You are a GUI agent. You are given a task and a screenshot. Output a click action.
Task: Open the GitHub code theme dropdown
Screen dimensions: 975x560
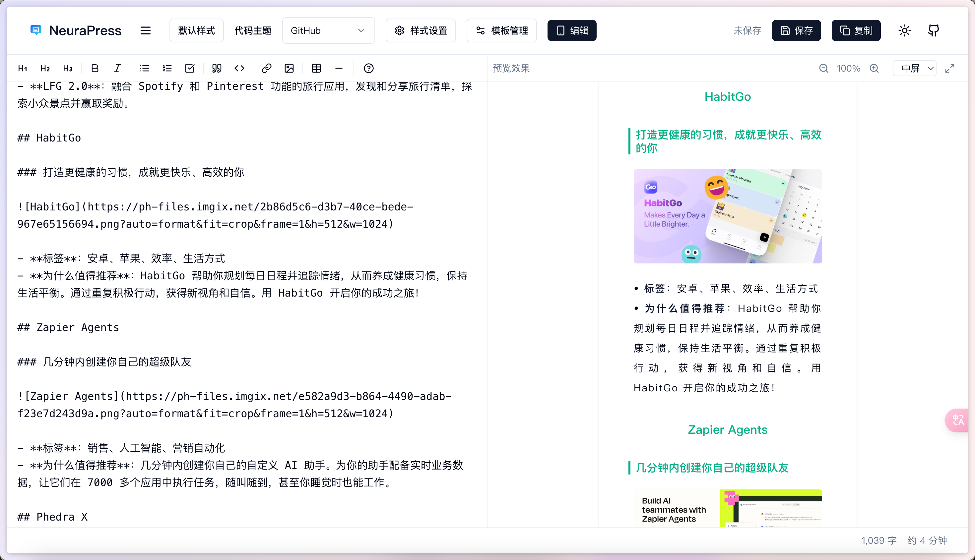pyautogui.click(x=328, y=30)
